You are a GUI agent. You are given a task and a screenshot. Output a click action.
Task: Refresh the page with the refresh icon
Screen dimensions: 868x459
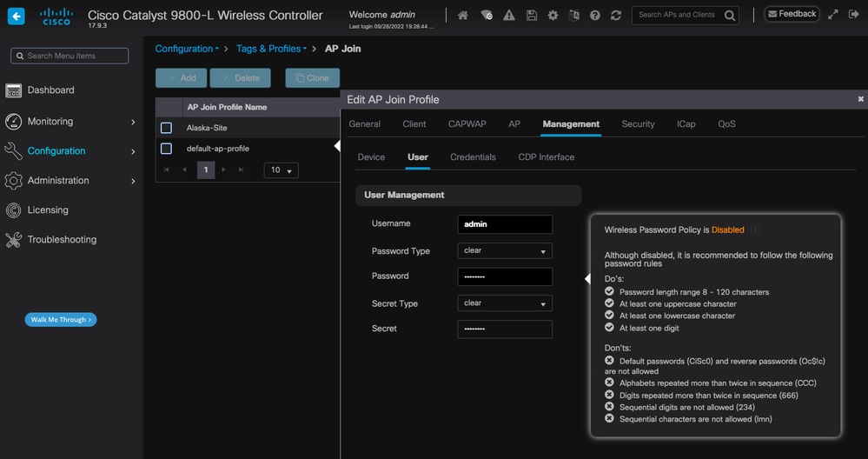coord(616,16)
